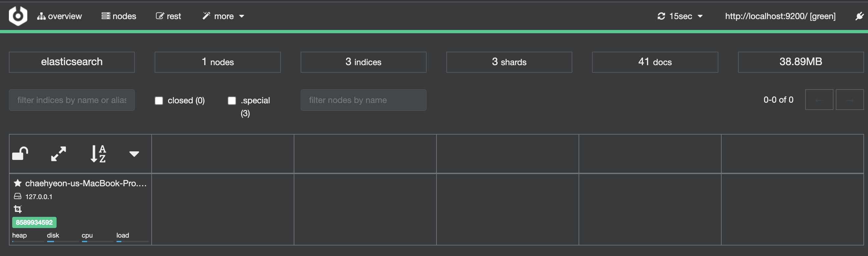Click the elasticsearch cluster name box
This screenshot has width=868, height=256.
pos(72,62)
